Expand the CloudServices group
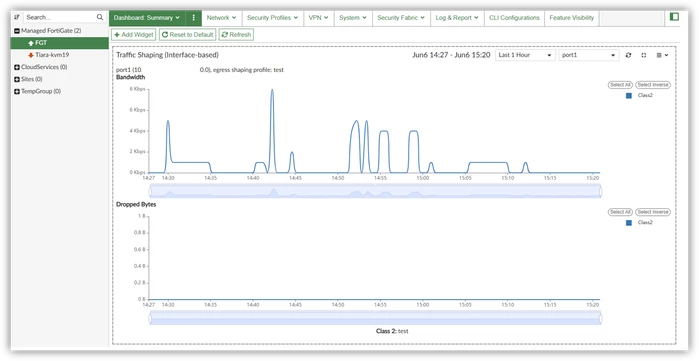 pos(17,67)
